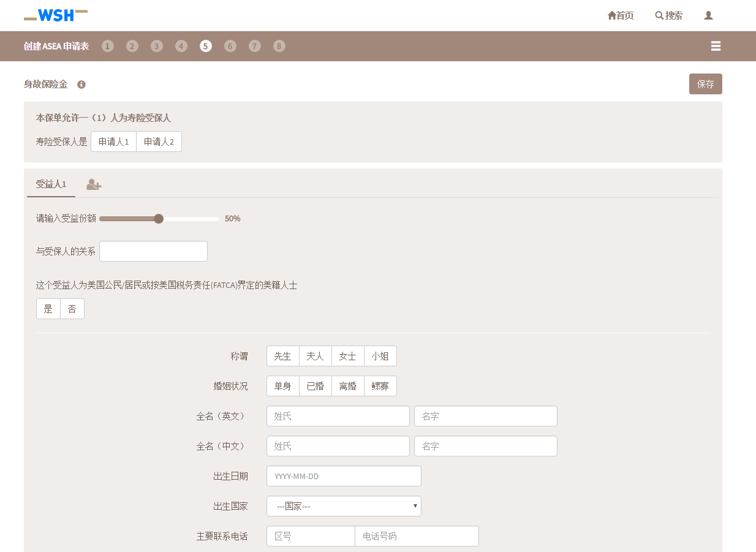Click the 出生日期 date field
The width and height of the screenshot is (756, 552).
click(x=344, y=476)
